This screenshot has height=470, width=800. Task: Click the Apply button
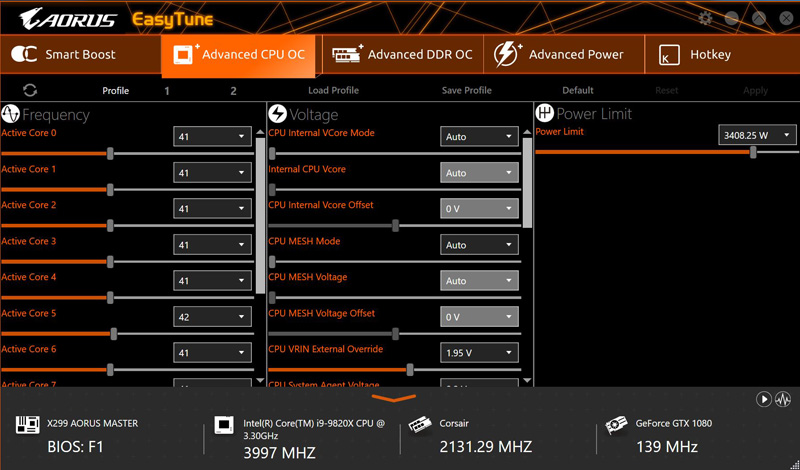[755, 90]
